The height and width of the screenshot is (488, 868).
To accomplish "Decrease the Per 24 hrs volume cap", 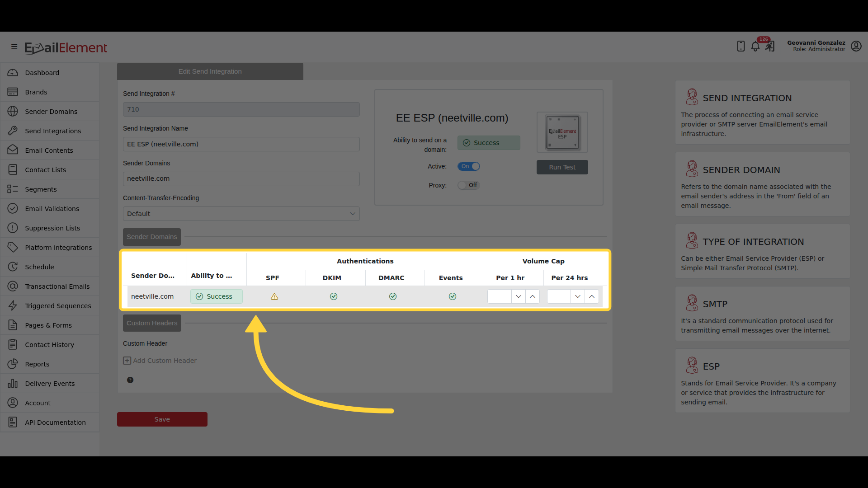I will coord(578,296).
